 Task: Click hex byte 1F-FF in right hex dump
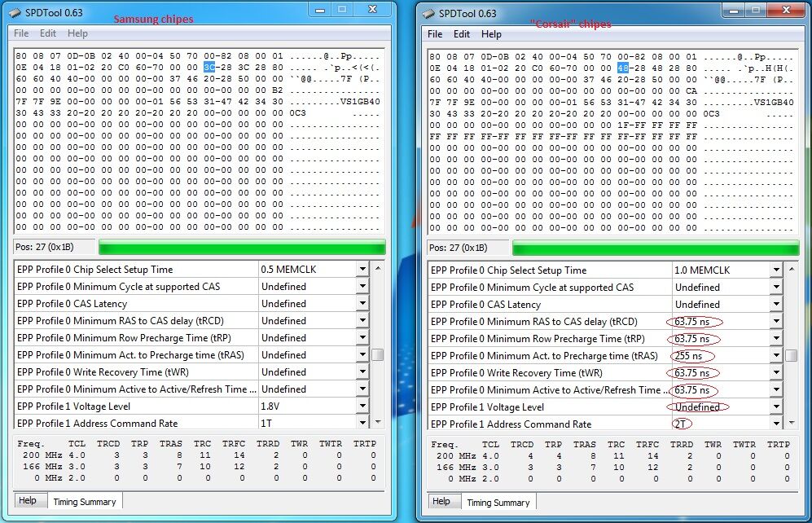pos(631,125)
